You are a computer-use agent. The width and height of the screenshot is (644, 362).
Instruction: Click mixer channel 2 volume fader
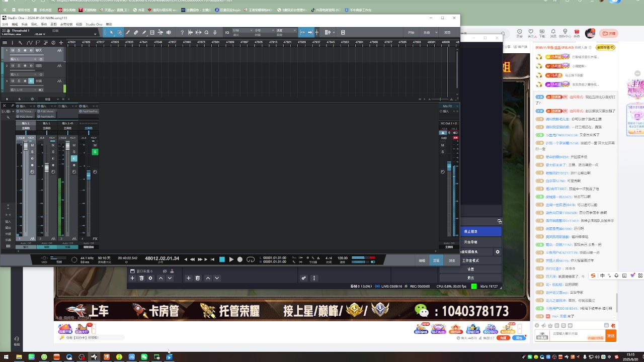tap(47, 167)
